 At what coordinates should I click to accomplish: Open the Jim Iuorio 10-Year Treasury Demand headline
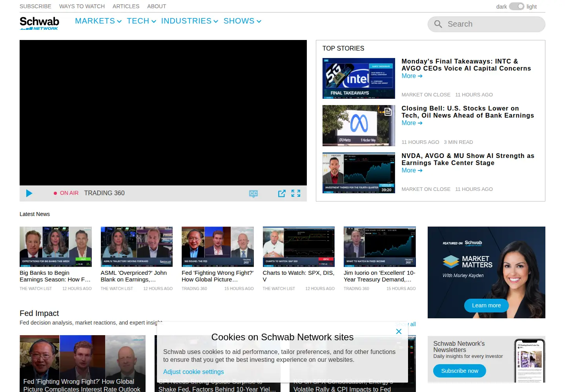pos(379,276)
